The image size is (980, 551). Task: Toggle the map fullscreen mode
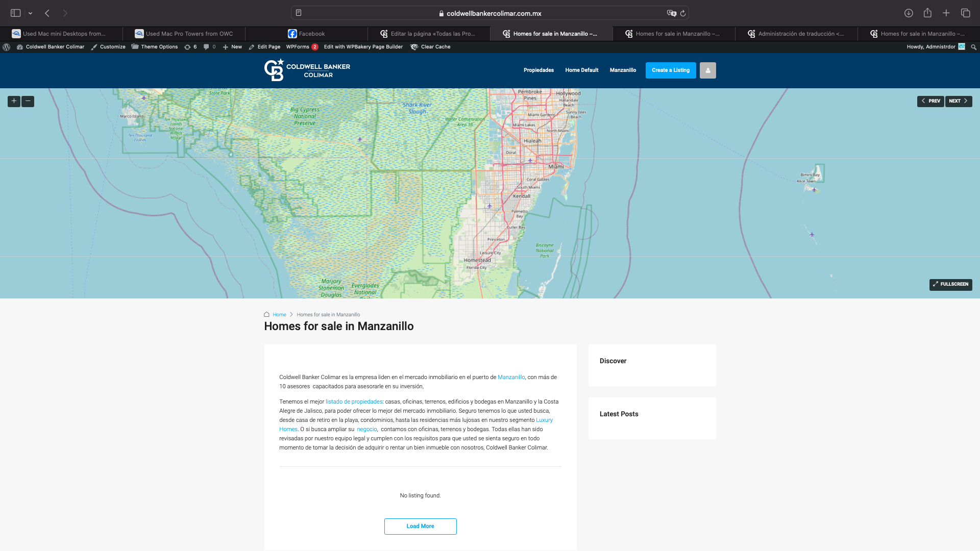[x=950, y=284]
